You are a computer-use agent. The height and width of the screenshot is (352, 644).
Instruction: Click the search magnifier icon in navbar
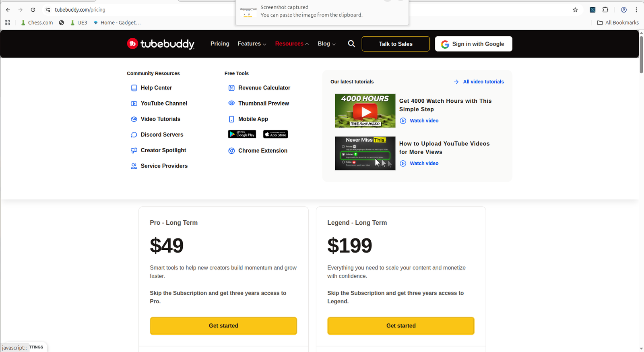click(x=351, y=43)
